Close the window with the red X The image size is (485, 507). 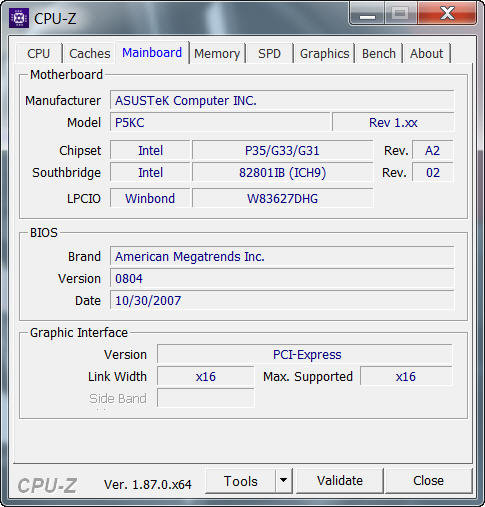pyautogui.click(x=447, y=14)
